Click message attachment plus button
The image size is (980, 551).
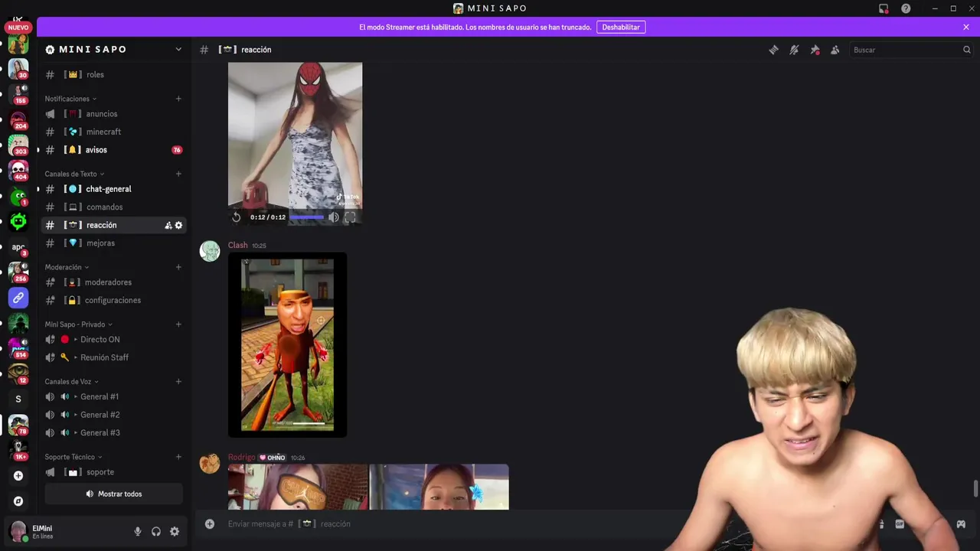click(210, 524)
